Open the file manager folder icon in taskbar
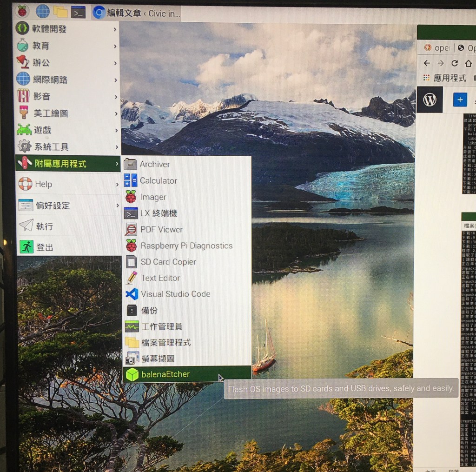476x472 pixels. (60, 12)
